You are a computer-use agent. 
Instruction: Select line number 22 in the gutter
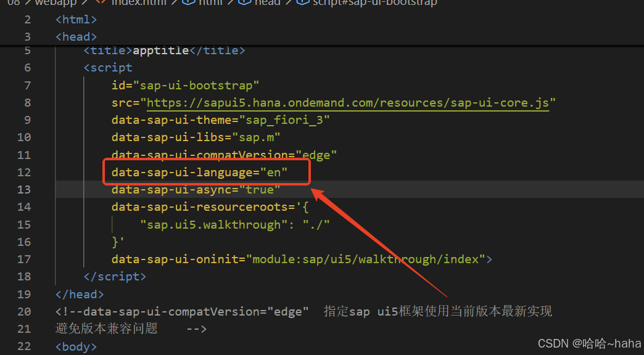click(24, 347)
